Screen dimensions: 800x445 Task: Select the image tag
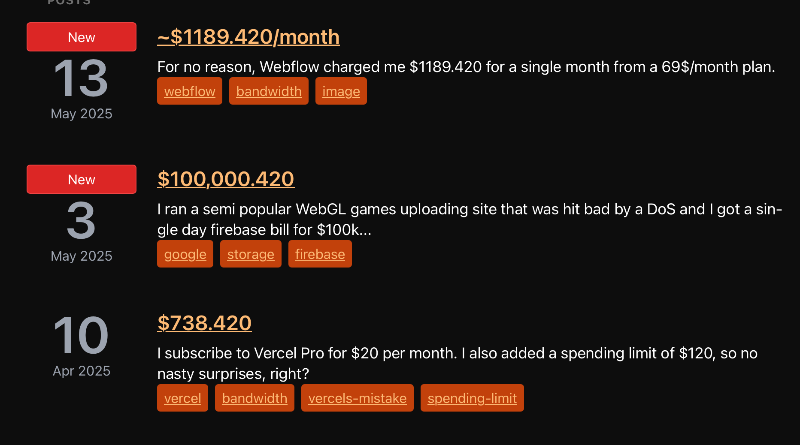tap(341, 91)
